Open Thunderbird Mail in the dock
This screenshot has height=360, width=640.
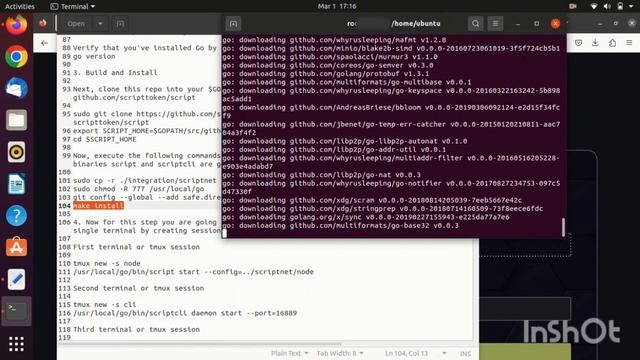coord(16,88)
